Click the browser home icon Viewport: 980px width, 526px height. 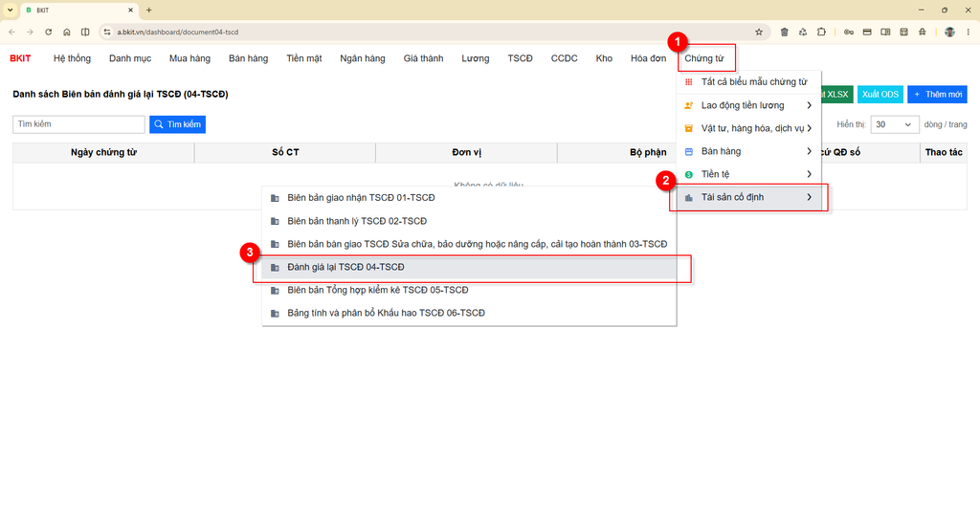click(x=67, y=32)
